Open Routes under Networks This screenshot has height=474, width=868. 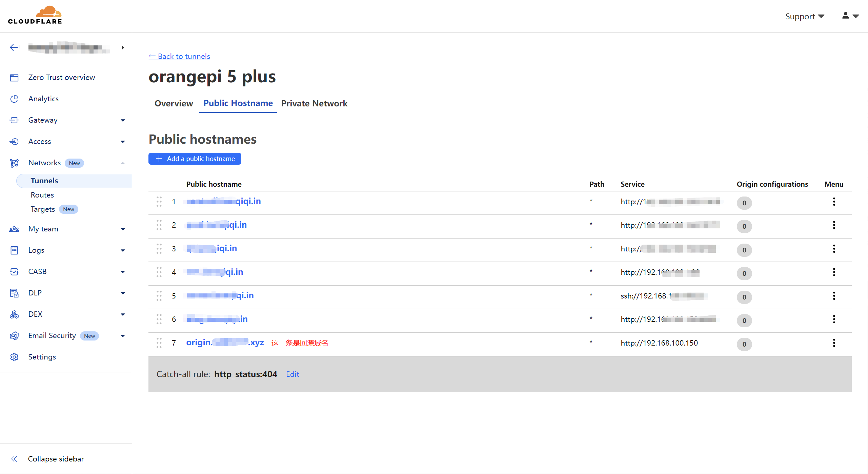point(42,195)
